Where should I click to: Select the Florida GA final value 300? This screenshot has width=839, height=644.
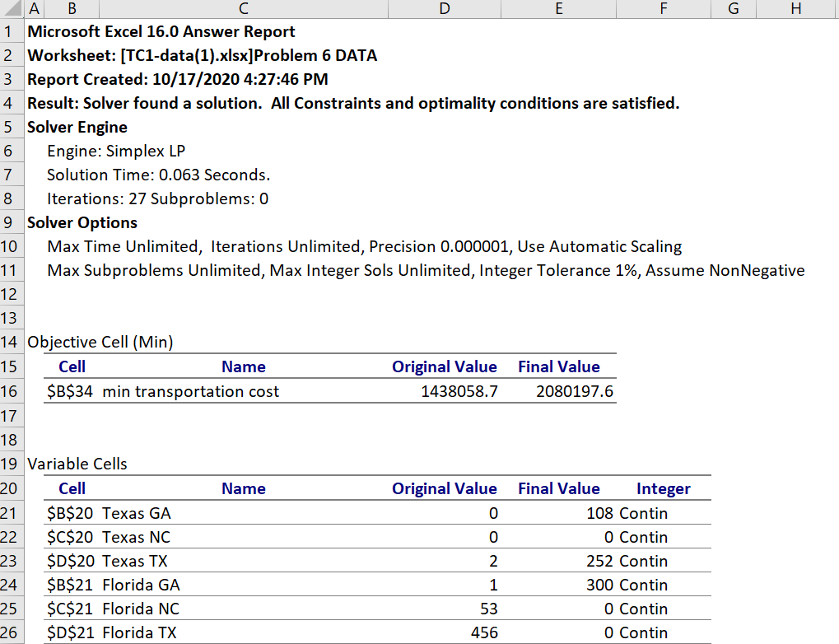tap(599, 585)
